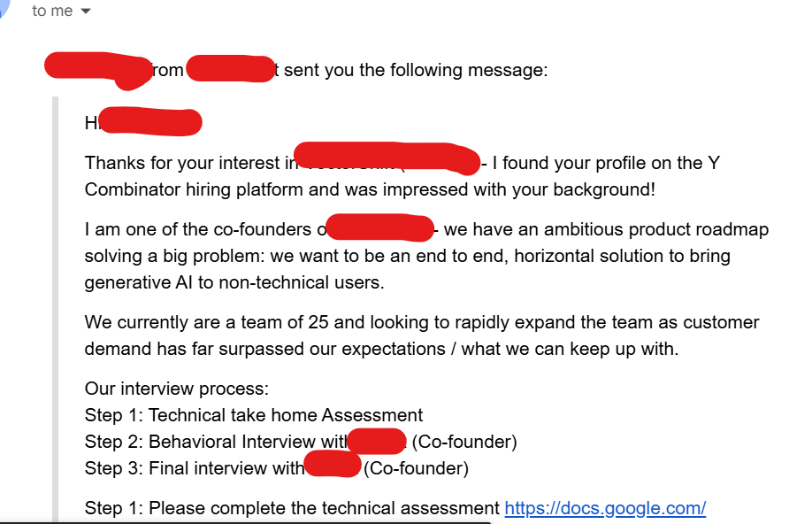Click "Step 1: Technical take home Assessment" line
The image size is (812, 524).
click(254, 415)
